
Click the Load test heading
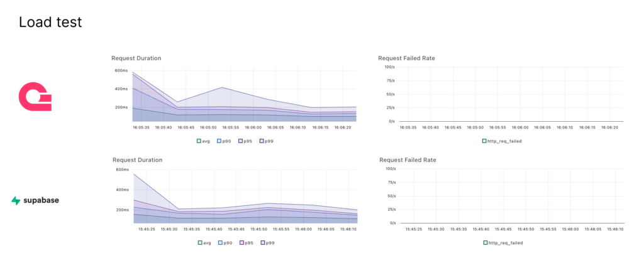pos(50,23)
